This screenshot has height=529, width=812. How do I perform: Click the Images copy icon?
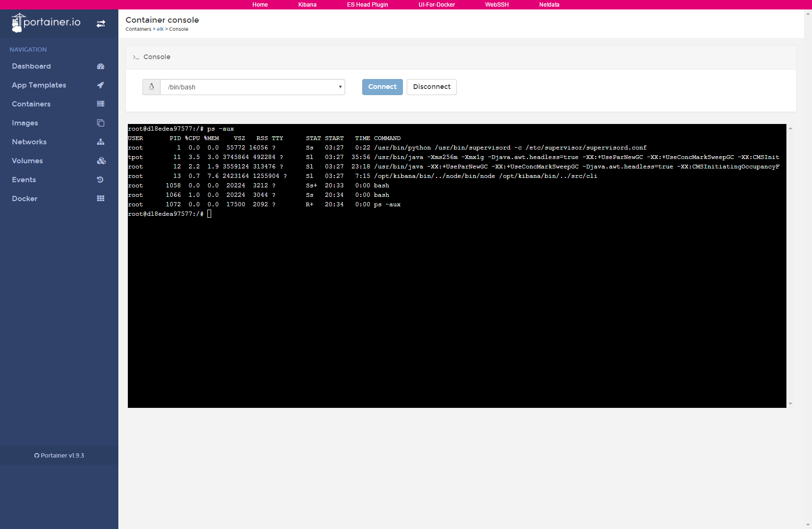(100, 123)
